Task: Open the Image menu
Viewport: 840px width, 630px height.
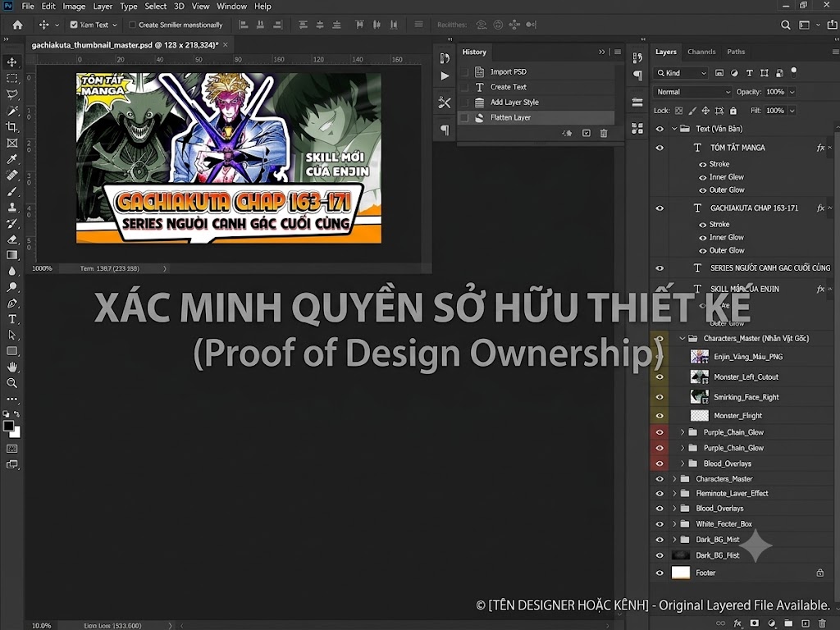Action: (74, 7)
